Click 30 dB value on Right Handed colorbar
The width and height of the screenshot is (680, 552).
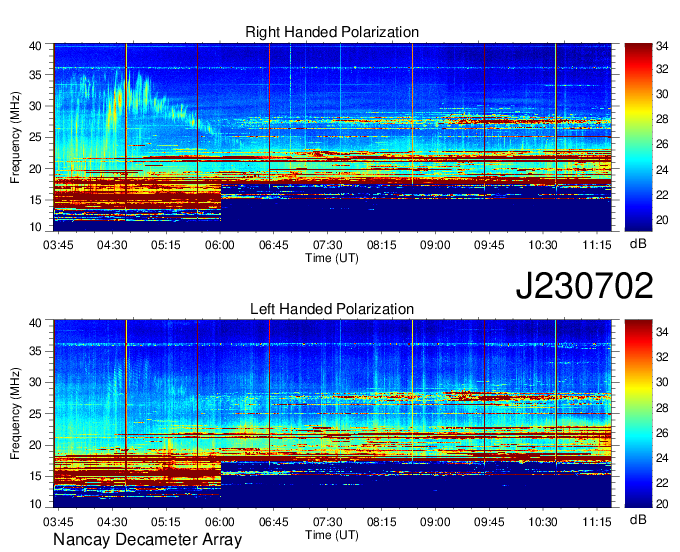coord(662,94)
